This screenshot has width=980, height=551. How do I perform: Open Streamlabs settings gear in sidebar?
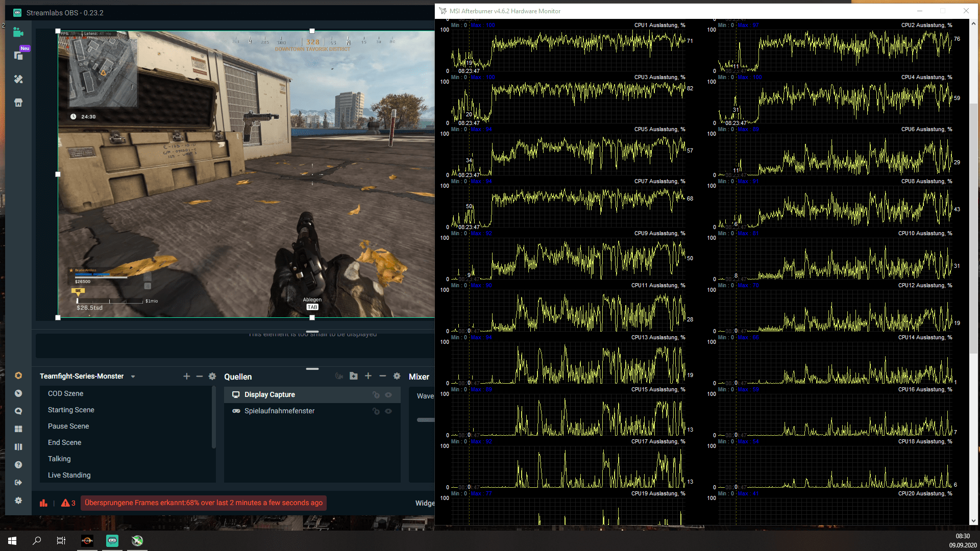(x=18, y=500)
